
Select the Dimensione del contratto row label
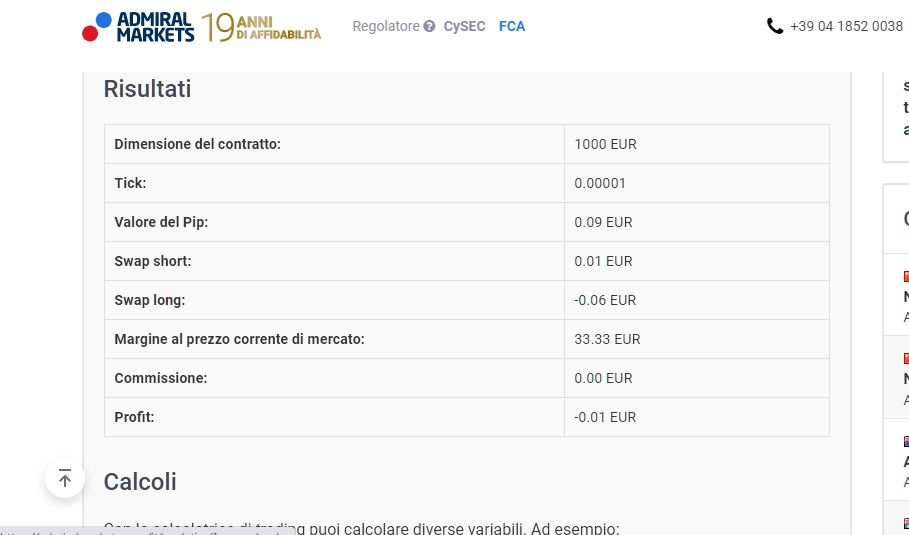(x=198, y=144)
